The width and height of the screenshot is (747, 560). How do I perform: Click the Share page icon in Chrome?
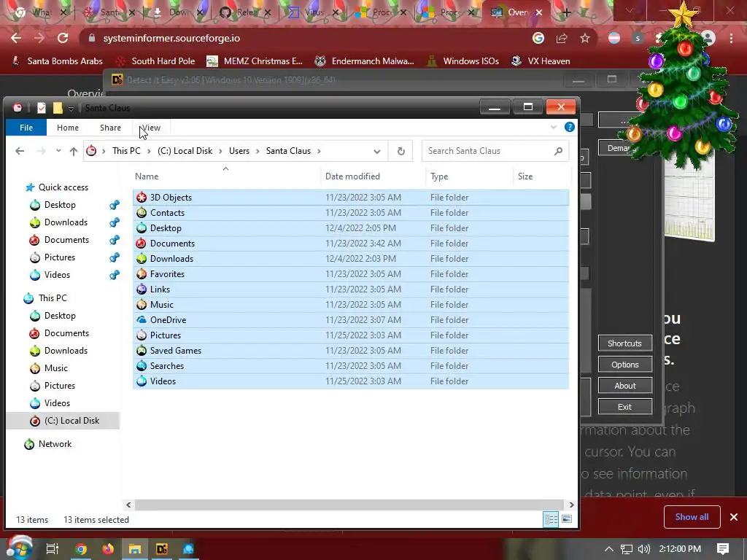pyautogui.click(x=562, y=38)
